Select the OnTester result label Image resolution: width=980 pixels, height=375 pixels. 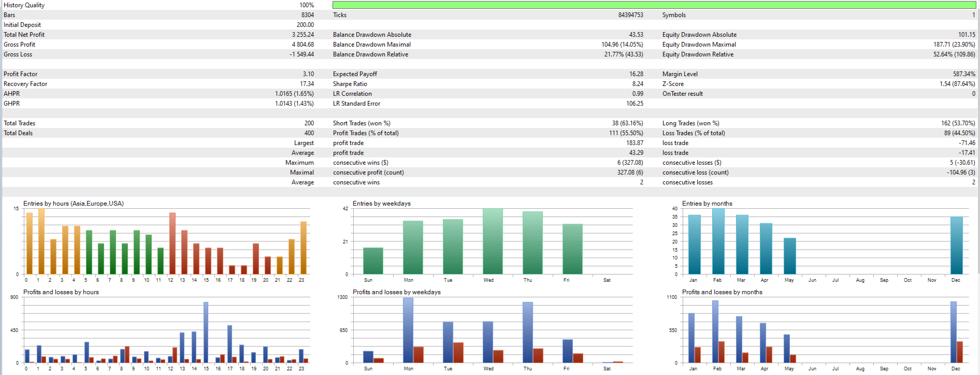coord(683,94)
